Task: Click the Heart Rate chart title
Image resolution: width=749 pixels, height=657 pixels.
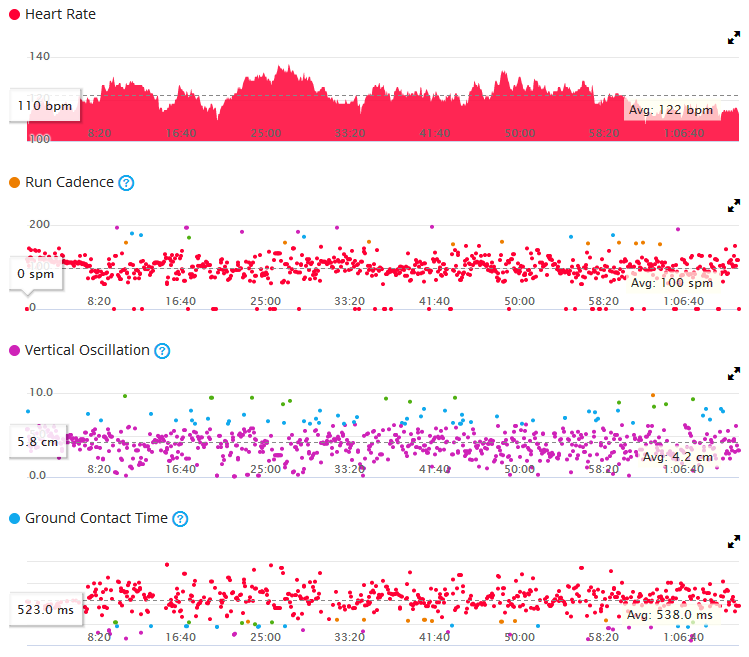Action: click(60, 14)
